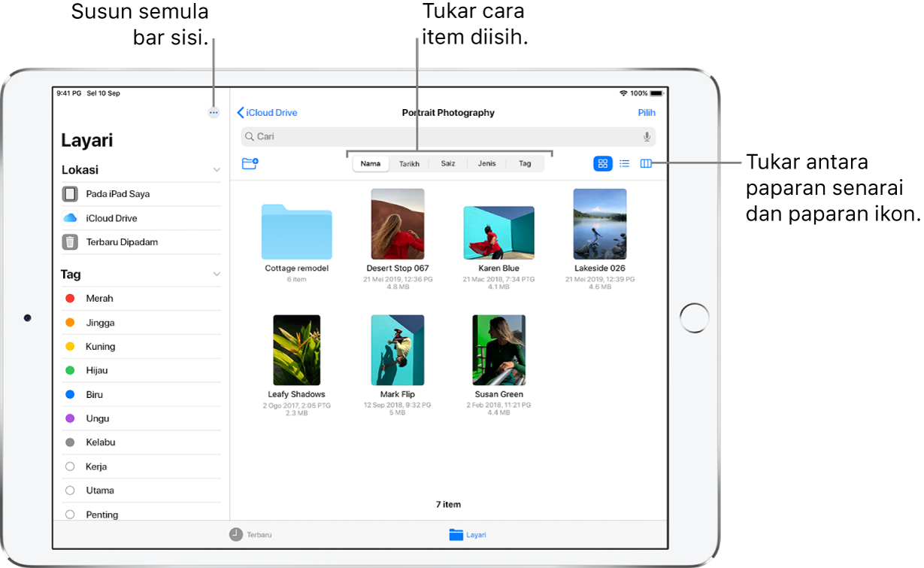Open Pada iPad Saya location
The image size is (924, 568).
point(141,194)
